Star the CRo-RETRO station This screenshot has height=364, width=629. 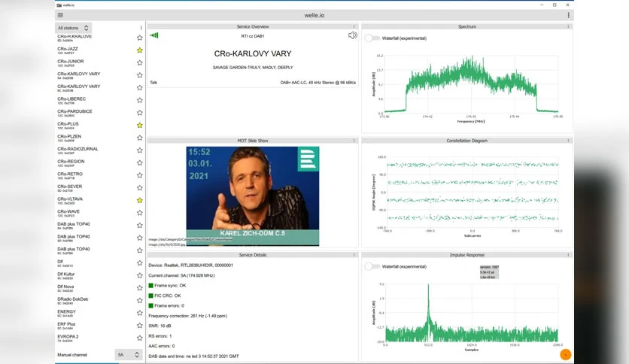click(140, 175)
